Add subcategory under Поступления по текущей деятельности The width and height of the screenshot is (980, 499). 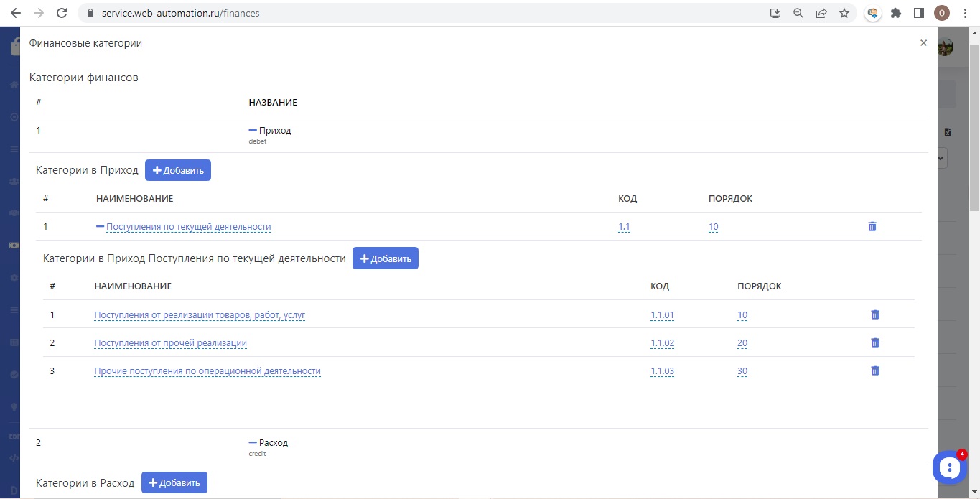[386, 258]
